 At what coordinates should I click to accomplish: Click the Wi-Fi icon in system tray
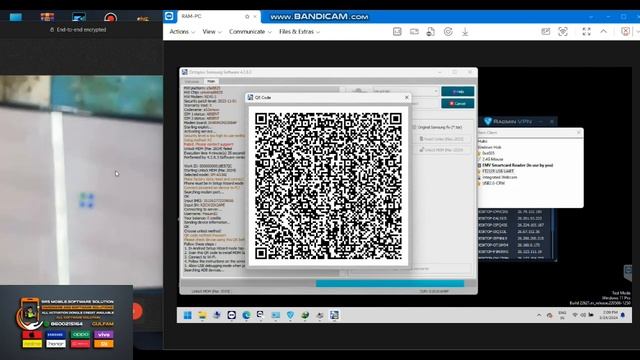[x=575, y=315]
